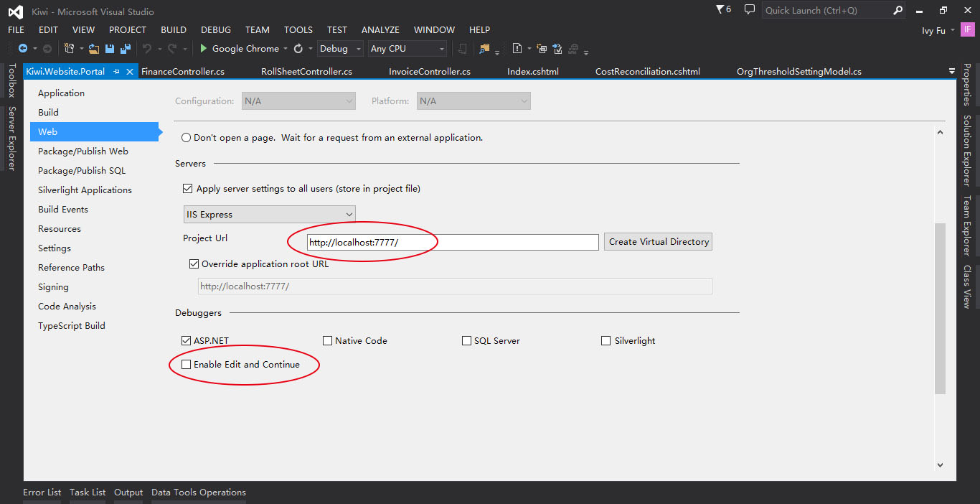Click the icon with the check mark in the right toolbar

pos(557,49)
